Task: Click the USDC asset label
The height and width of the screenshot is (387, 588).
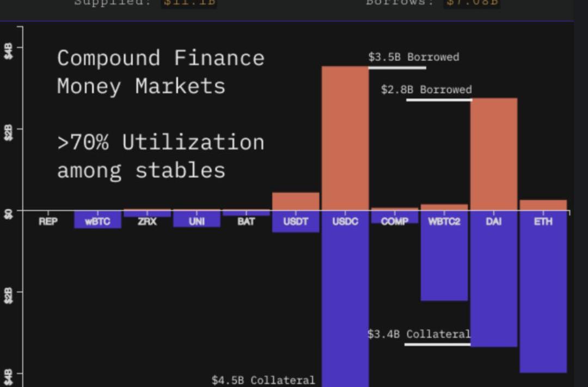Action: pyautogui.click(x=345, y=222)
